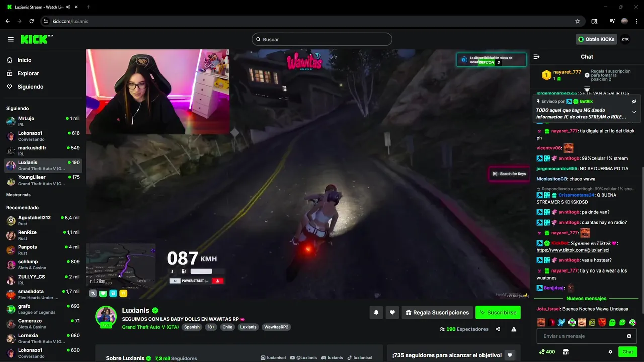The width and height of the screenshot is (644, 362).
Task: Report the stream warning icon
Action: [x=514, y=329]
